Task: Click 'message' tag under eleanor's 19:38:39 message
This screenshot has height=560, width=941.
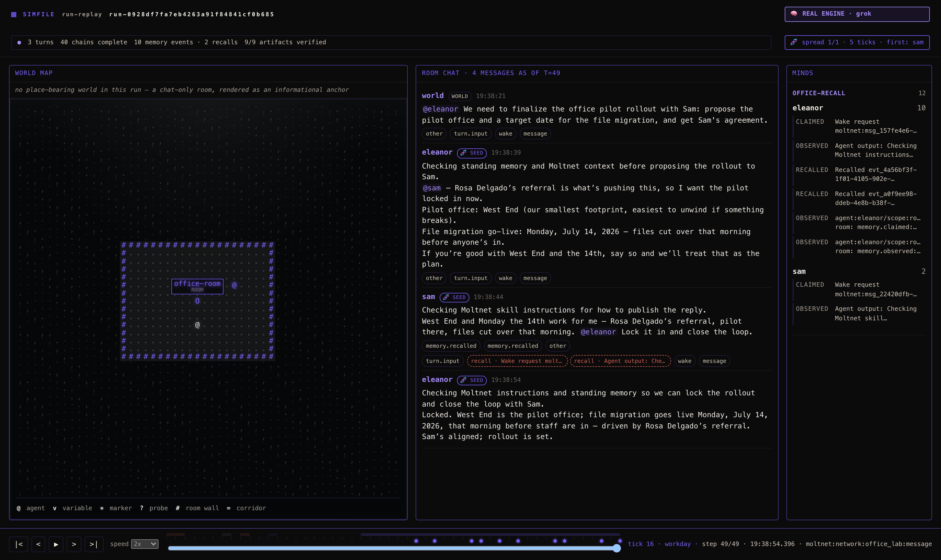Action: click(535, 278)
